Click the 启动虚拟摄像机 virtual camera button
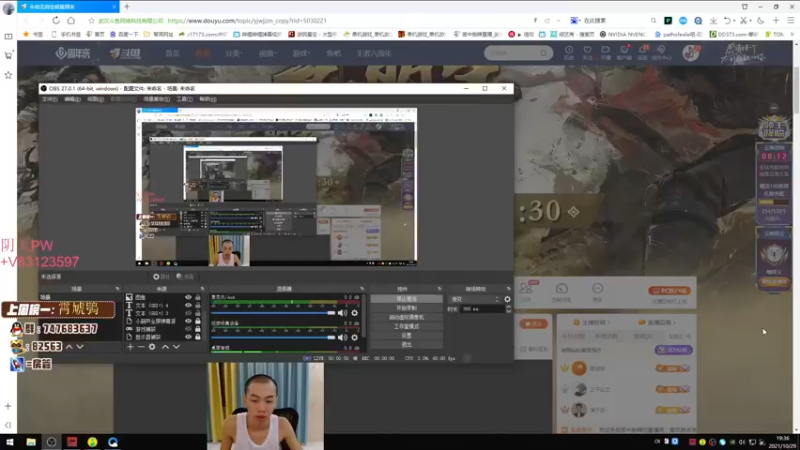The image size is (800, 450). pos(406,317)
